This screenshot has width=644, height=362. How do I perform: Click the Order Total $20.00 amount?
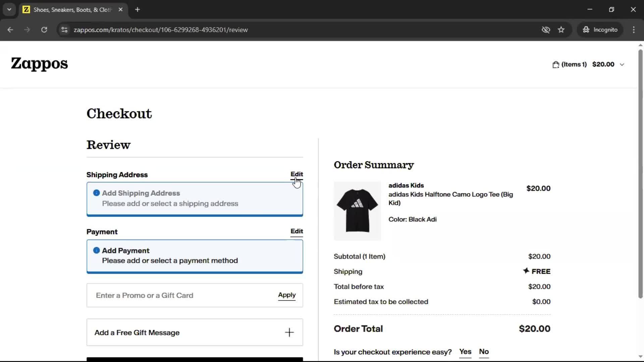[534, 329]
